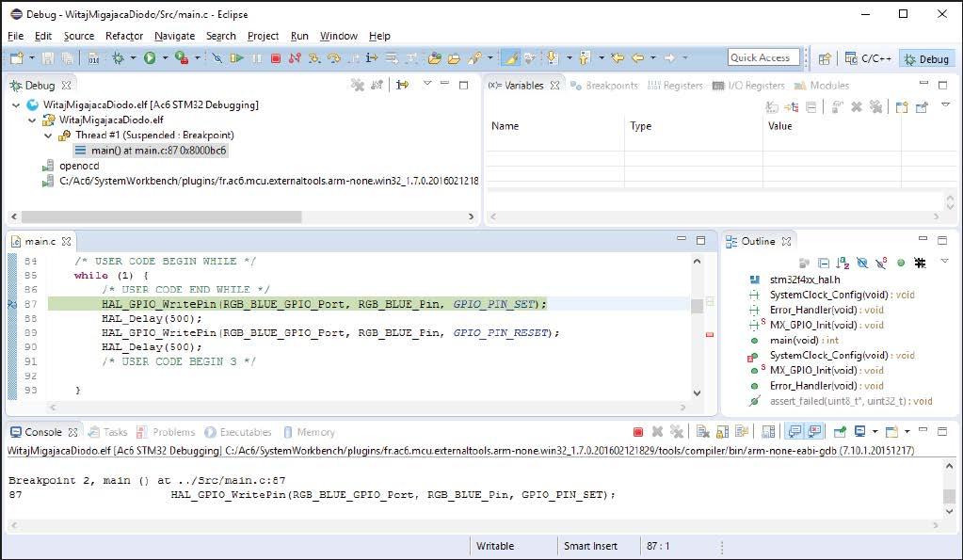The height and width of the screenshot is (560, 963).
Task: Click Collapse All in Variables view toolbar
Action: point(811,107)
